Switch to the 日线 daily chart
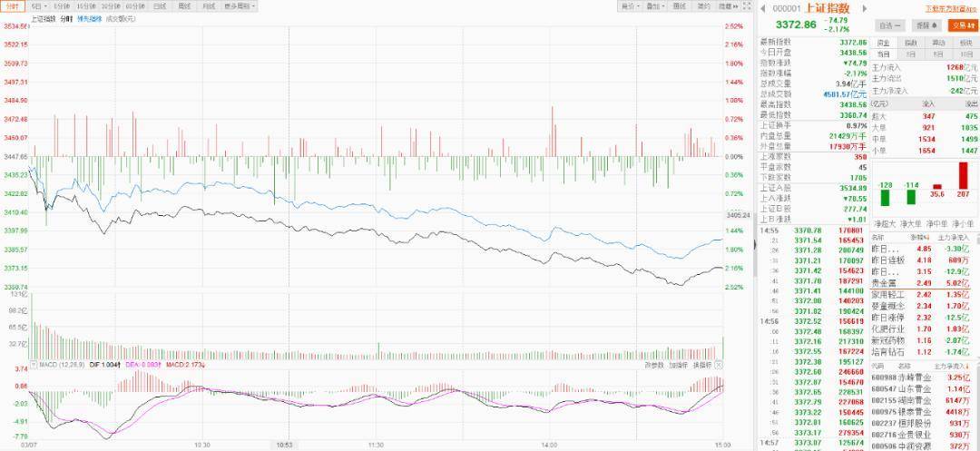 point(160,6)
